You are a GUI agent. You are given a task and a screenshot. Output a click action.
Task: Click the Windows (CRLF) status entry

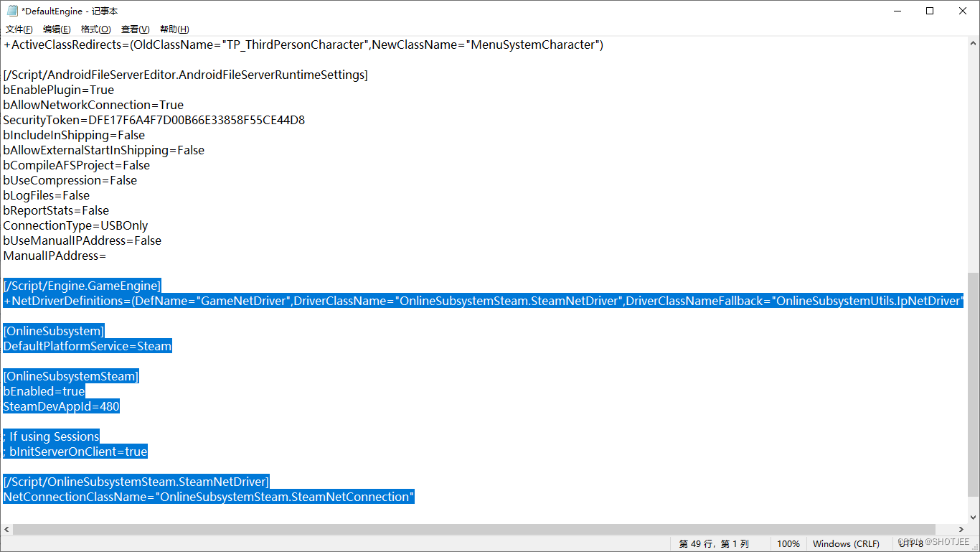click(x=846, y=544)
